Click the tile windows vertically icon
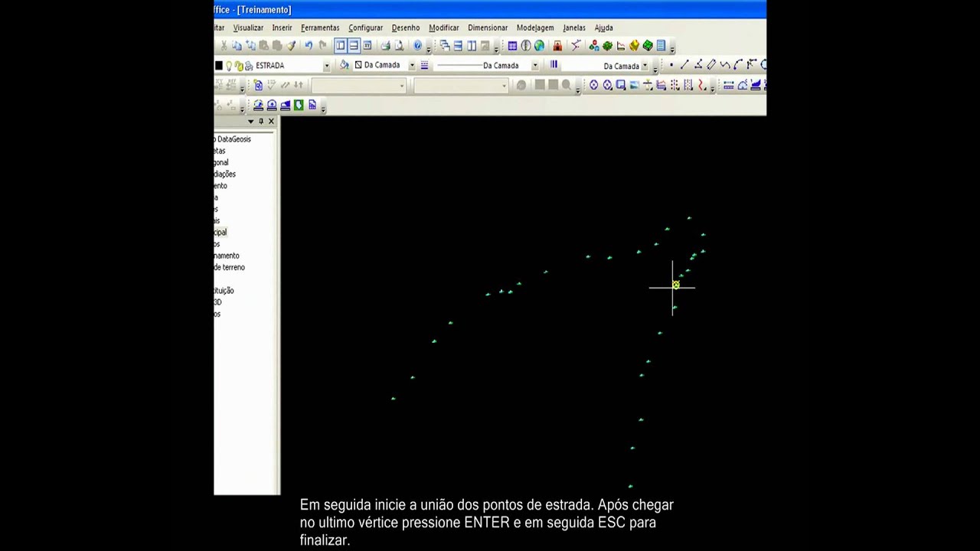Screen dimensions: 980x551 (x=472, y=45)
